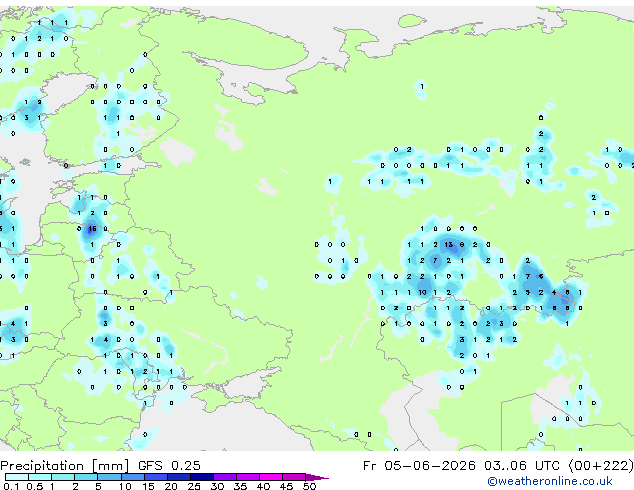Click the legend swatch between 5 and 10
This screenshot has height=490, width=634.
(109, 477)
